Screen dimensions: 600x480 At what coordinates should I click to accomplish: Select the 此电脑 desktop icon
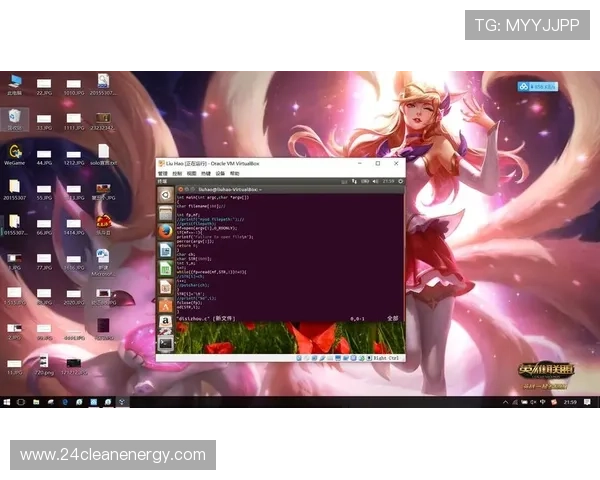14,83
